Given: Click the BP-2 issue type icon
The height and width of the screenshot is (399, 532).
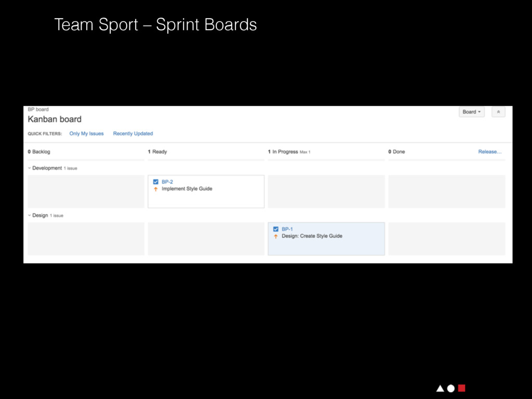Looking at the screenshot, I should pos(156,182).
